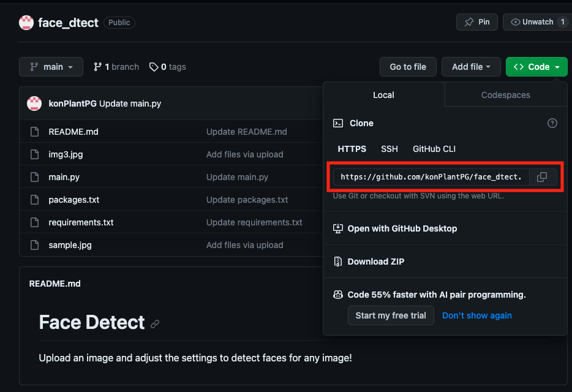Click the 'Upload an image and adjust' description
This screenshot has width=572, height=392.
(x=195, y=358)
